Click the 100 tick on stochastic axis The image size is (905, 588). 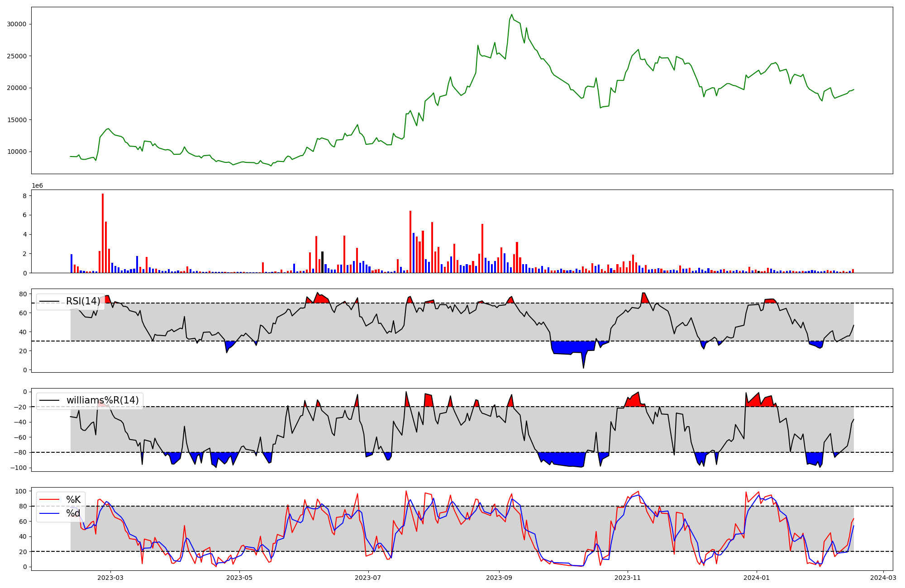21,491
